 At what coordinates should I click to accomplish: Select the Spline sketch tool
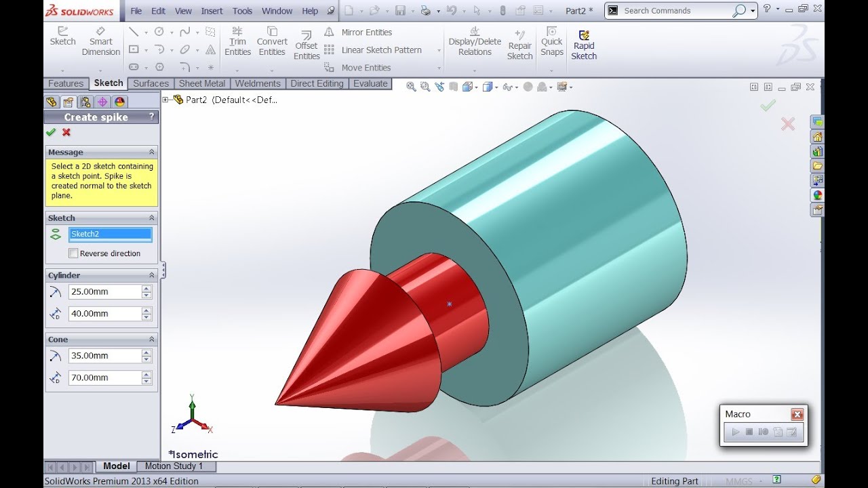[184, 32]
